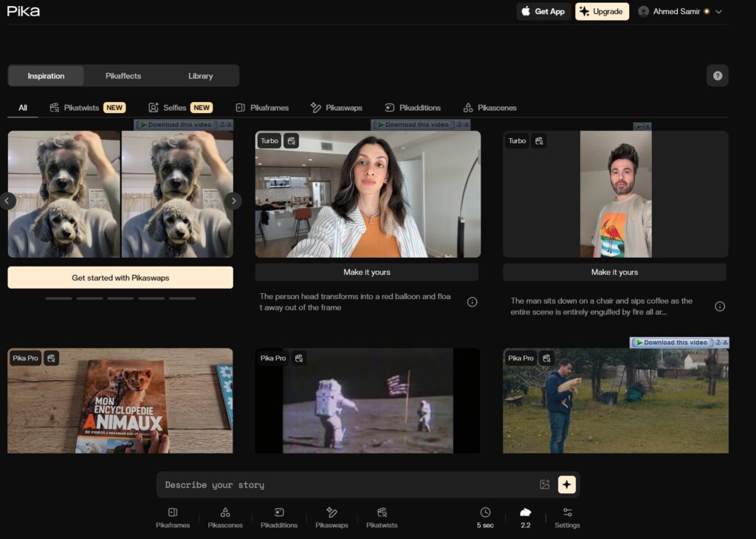Open the Ahmed Samir account menu
Screen dimensions: 756x539
click(680, 11)
